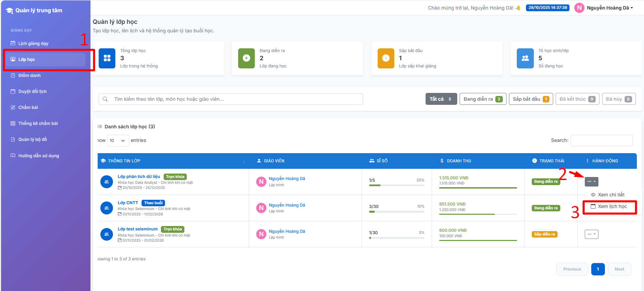This screenshot has width=644, height=291.
Task: Click the people icon for Tổ học sinh/lớp
Action: pos(525,58)
